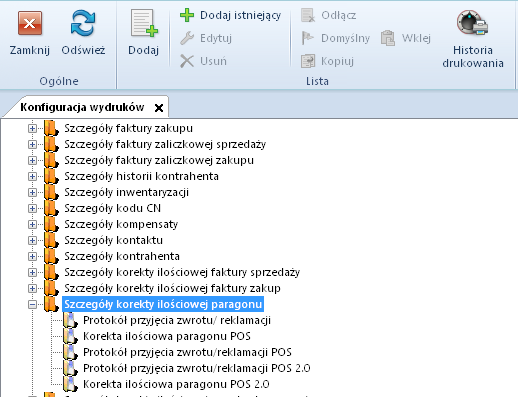Click the red Zamknij close icon
The height and width of the screenshot is (397, 518).
pos(30,23)
